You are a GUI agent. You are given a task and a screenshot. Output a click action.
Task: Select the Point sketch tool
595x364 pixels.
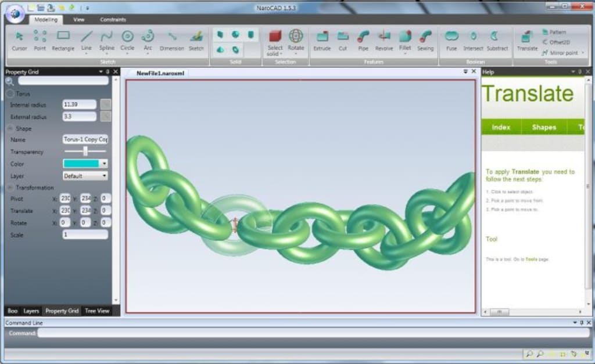(x=40, y=41)
